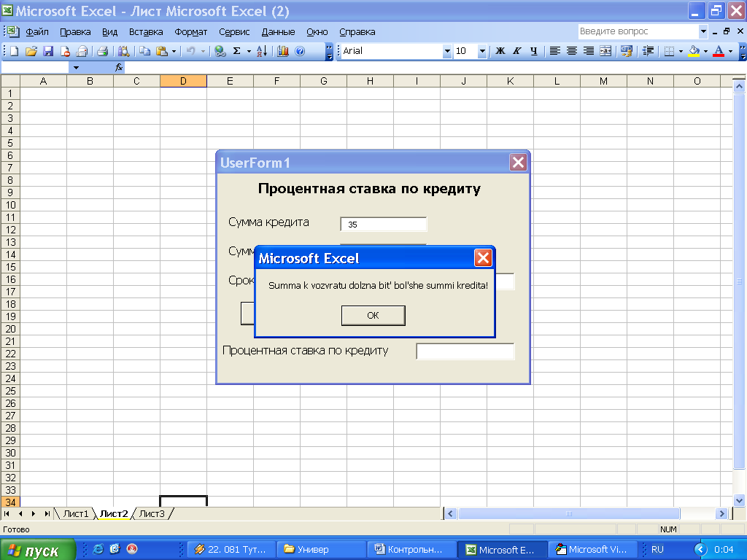747x560 pixels.
Task: Switch to Microsoft Vi... taskbar button
Action: 593,550
